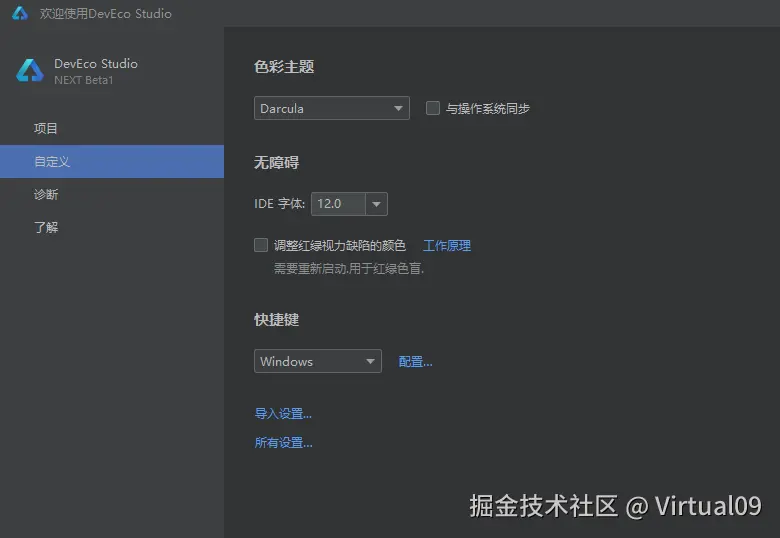Enable 与操作系统同步 checkbox

[x=433, y=108]
